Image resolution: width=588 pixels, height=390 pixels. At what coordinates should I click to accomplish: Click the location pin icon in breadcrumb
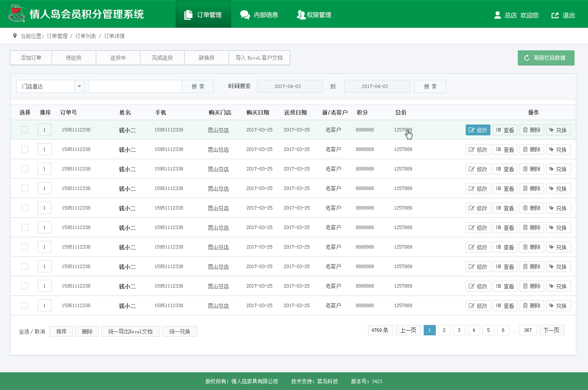coord(15,36)
